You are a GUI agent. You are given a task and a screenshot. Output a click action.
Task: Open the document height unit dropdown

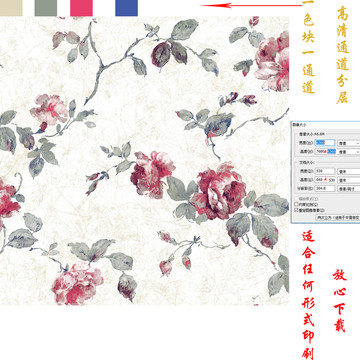[349, 180]
